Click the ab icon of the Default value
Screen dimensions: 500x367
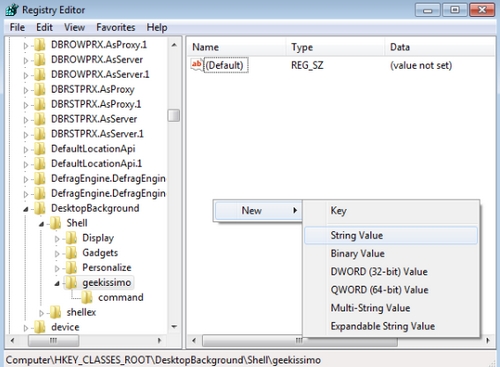[x=196, y=64]
